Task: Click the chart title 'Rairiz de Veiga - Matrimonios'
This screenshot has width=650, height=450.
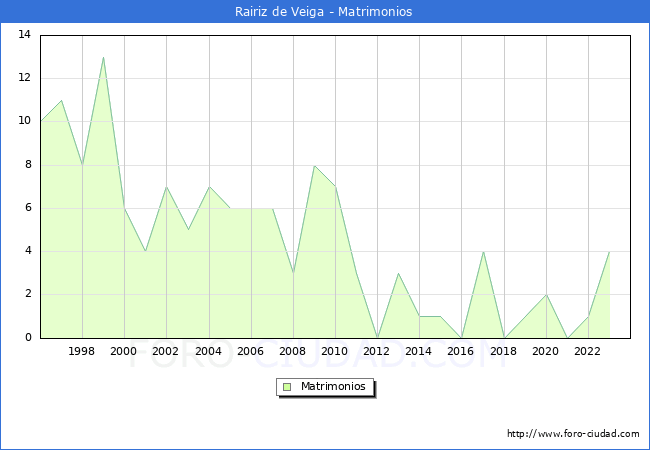Action: pyautogui.click(x=323, y=12)
